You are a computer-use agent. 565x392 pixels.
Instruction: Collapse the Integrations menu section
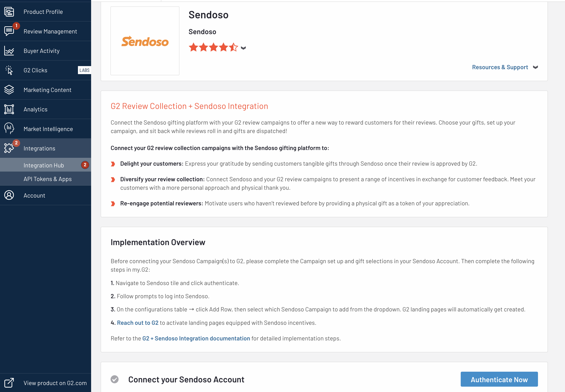click(39, 148)
